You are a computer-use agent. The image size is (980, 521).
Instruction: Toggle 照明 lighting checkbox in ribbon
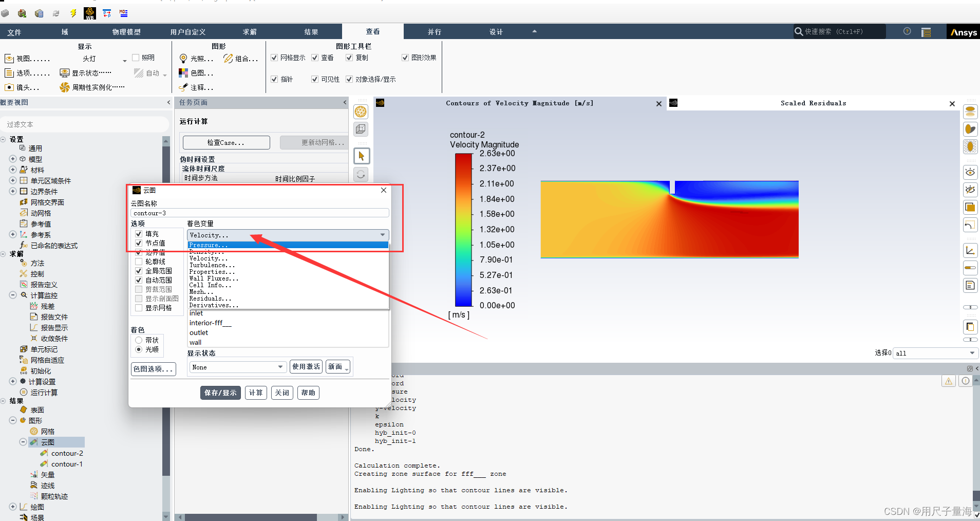(136, 58)
